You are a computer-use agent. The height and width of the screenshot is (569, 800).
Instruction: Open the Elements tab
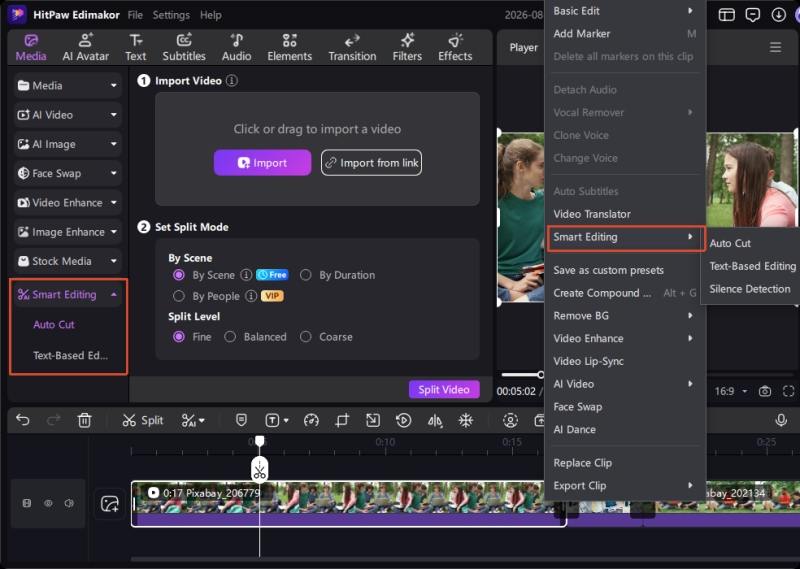click(x=289, y=47)
